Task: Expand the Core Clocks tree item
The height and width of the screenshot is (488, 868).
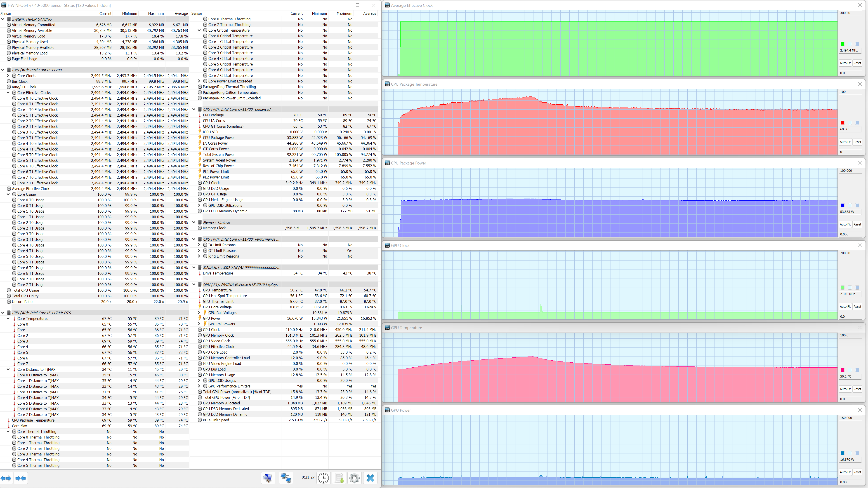Action: (8, 76)
